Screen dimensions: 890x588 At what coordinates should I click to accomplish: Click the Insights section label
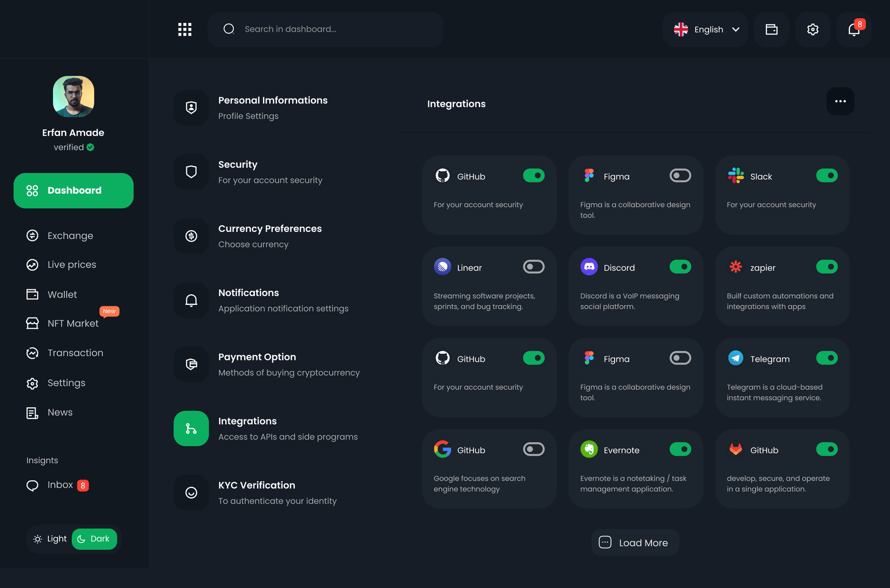click(42, 461)
